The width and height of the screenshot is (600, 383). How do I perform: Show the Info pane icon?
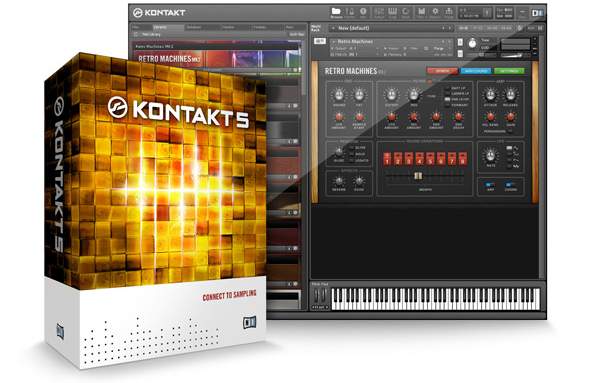(x=363, y=12)
